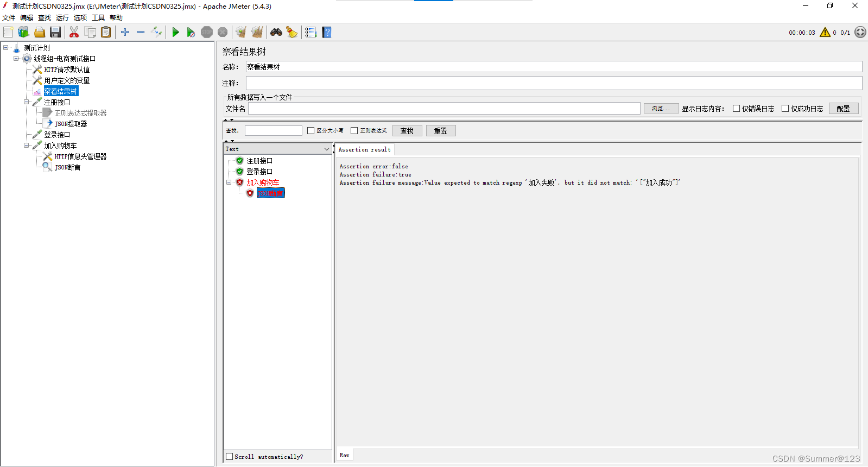Click the 浏览 browse button
This screenshot has height=467, width=868.
[x=661, y=109]
